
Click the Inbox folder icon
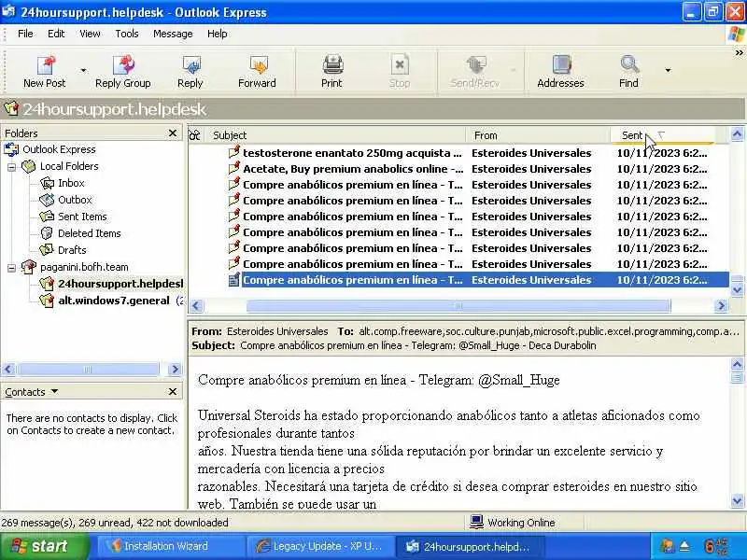pos(47,183)
